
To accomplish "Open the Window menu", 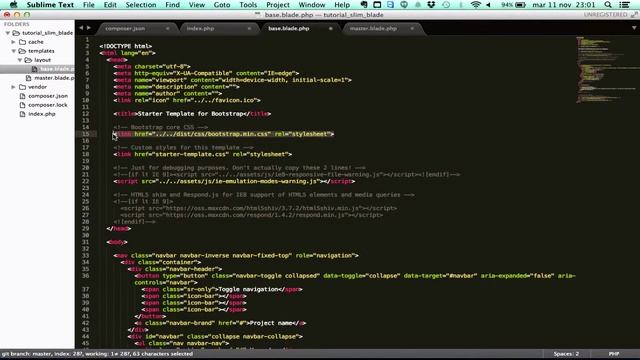I will coord(311,5).
